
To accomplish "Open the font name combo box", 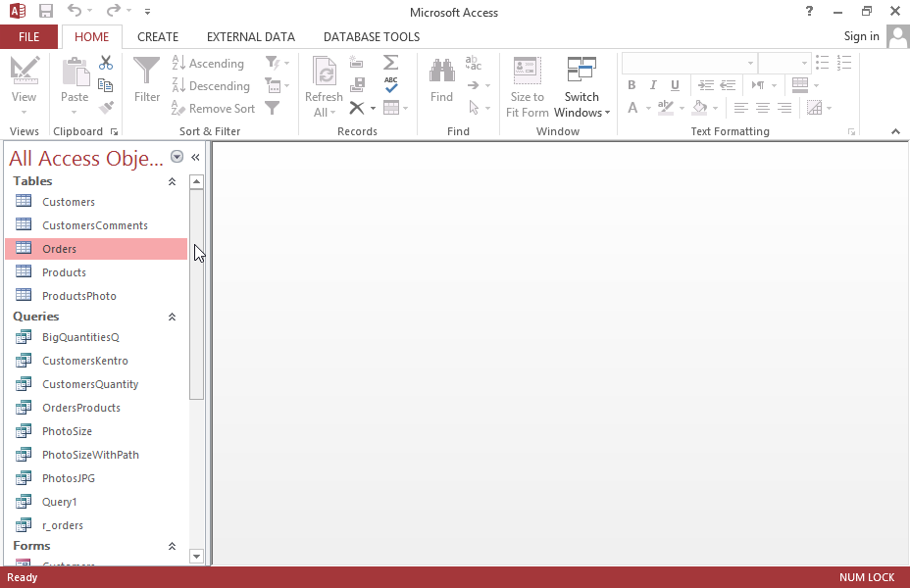I will coord(689,63).
